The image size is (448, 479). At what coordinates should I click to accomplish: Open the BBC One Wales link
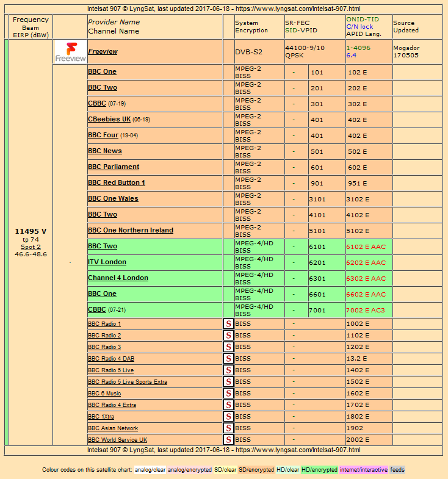click(x=113, y=198)
